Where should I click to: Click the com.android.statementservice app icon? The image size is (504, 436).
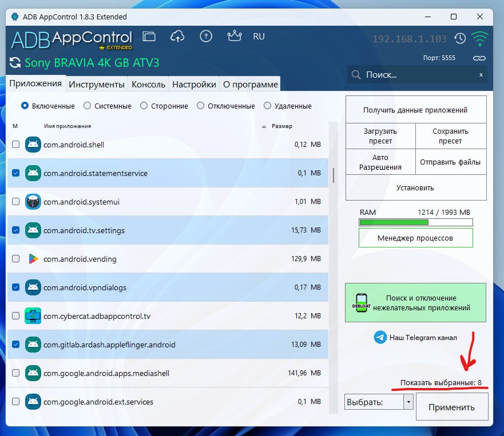tap(33, 173)
